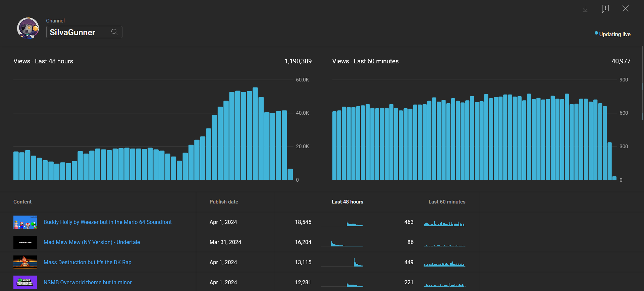Click the 12,281 views cell
644x291 pixels.
(x=303, y=282)
